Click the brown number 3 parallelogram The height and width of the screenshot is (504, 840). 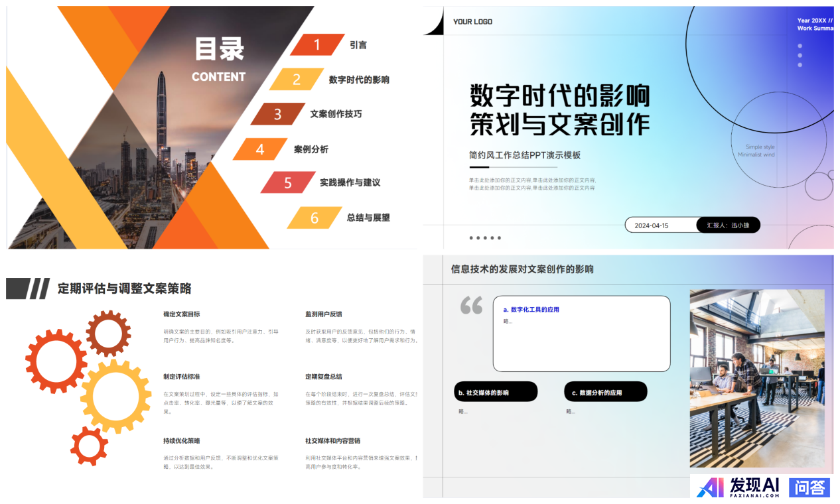click(277, 114)
